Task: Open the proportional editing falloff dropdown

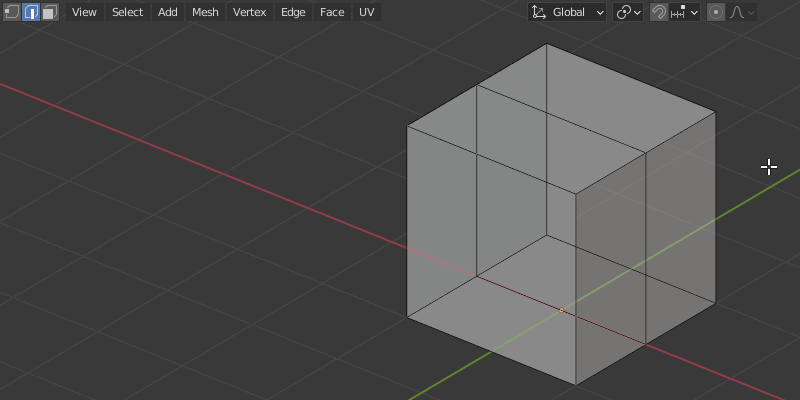Action: click(x=741, y=12)
